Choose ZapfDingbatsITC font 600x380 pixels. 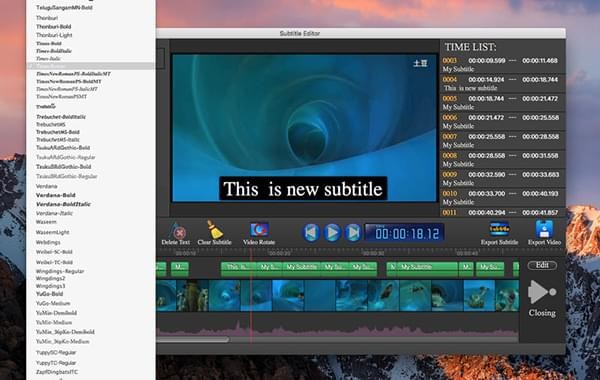57,372
